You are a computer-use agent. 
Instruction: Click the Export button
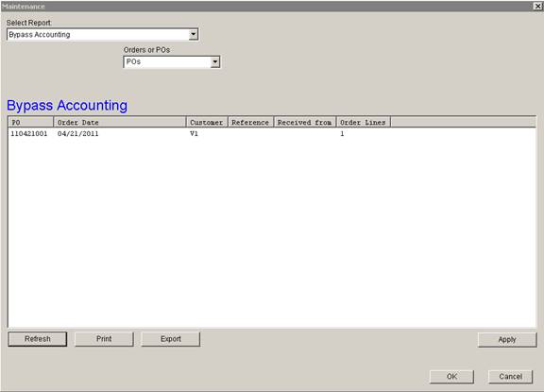pos(171,339)
